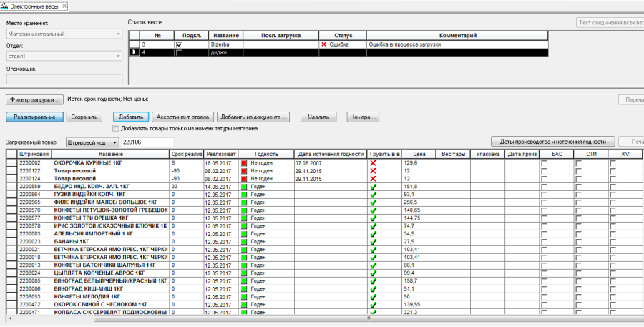Toggle EAC checkbox for ОКОРОЧКА КУРИНЫЕ 1КГ
The width and height of the screenshot is (644, 327).
pyautogui.click(x=545, y=163)
